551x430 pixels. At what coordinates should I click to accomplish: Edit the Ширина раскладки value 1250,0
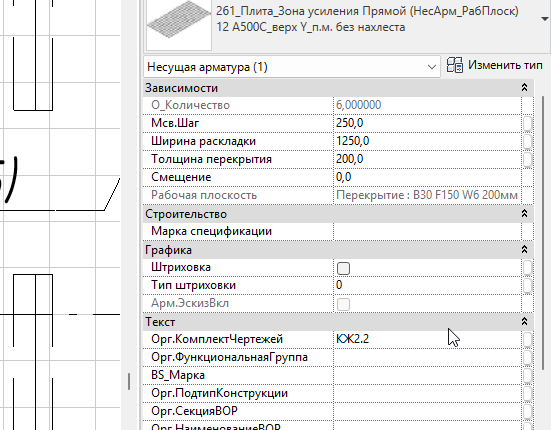[x=427, y=141]
